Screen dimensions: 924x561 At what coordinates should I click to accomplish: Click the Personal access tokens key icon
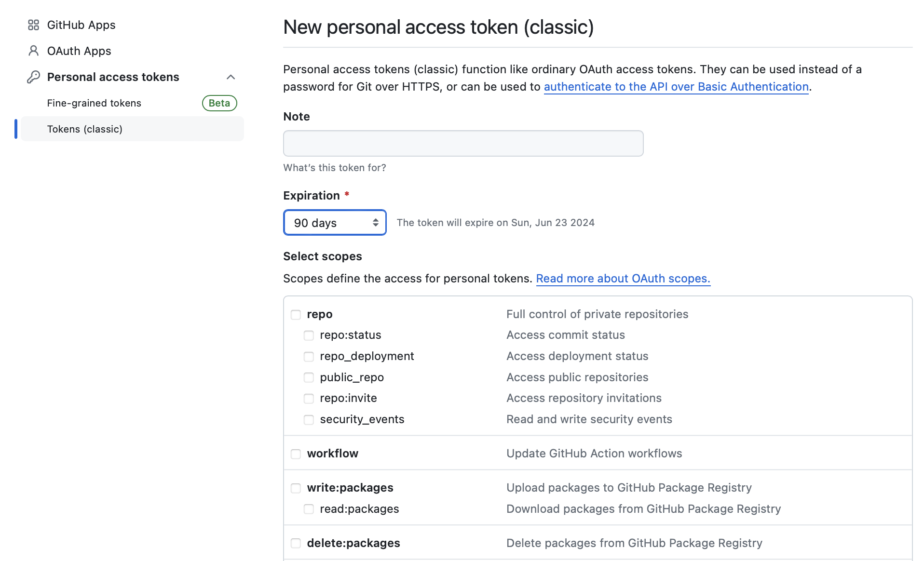coord(33,77)
